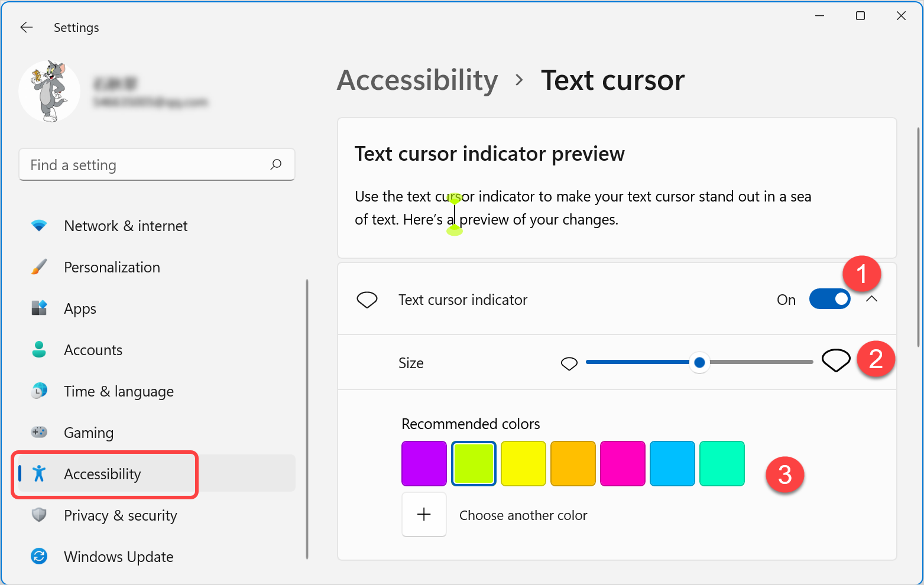The width and height of the screenshot is (924, 585).
Task: Collapse the Text cursor indicator section
Action: [x=871, y=300]
